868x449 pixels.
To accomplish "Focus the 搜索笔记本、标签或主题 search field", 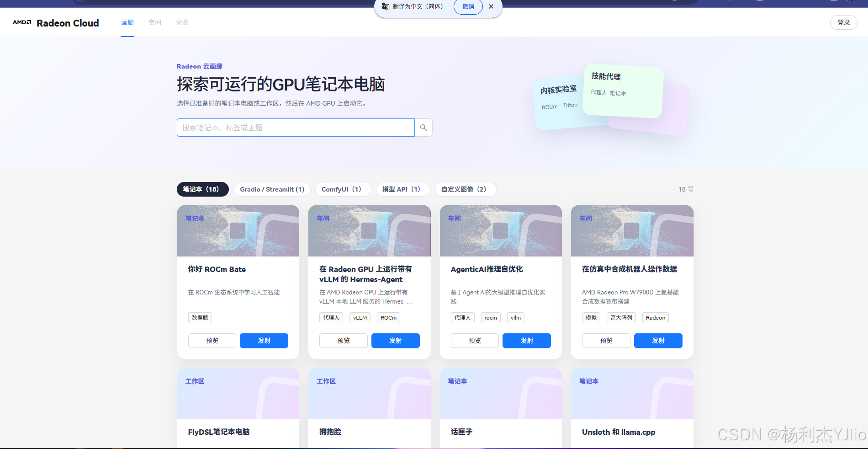I will 296,128.
